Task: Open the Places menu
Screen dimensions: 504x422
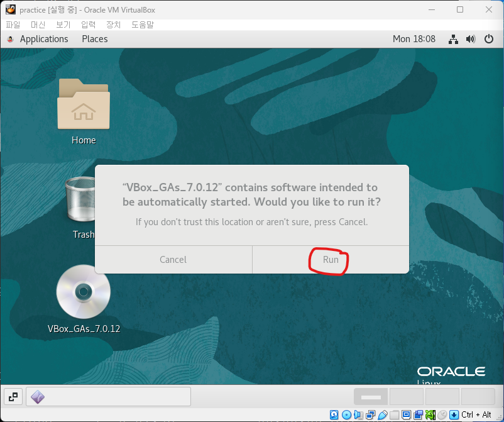Action: (95, 39)
